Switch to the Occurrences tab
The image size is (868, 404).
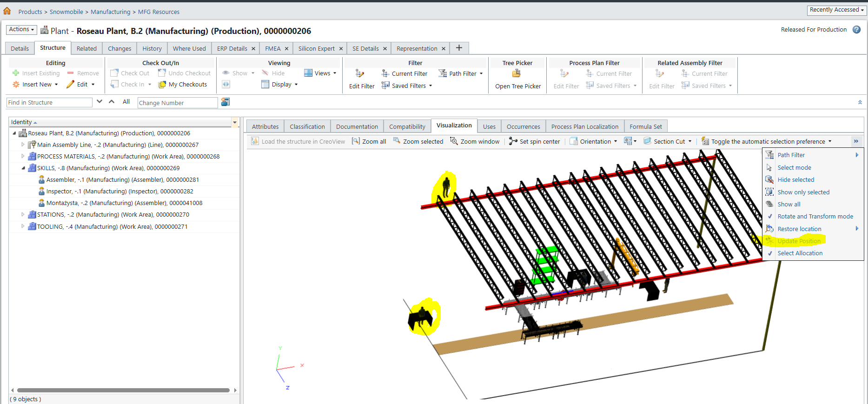tap(523, 126)
